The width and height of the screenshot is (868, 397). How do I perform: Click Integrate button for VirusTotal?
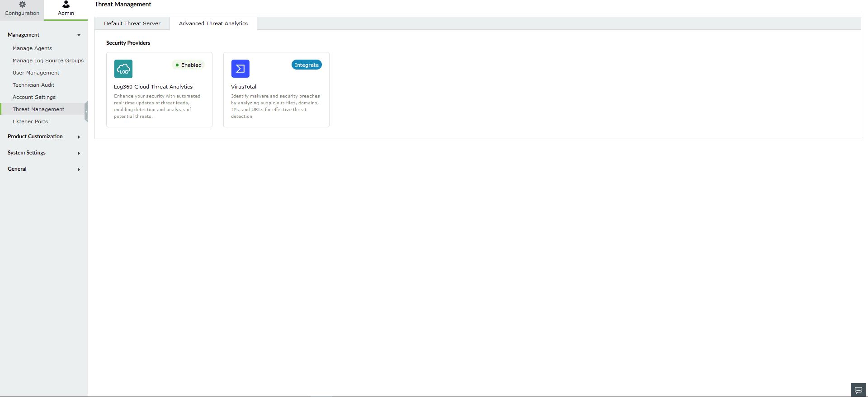pos(307,65)
